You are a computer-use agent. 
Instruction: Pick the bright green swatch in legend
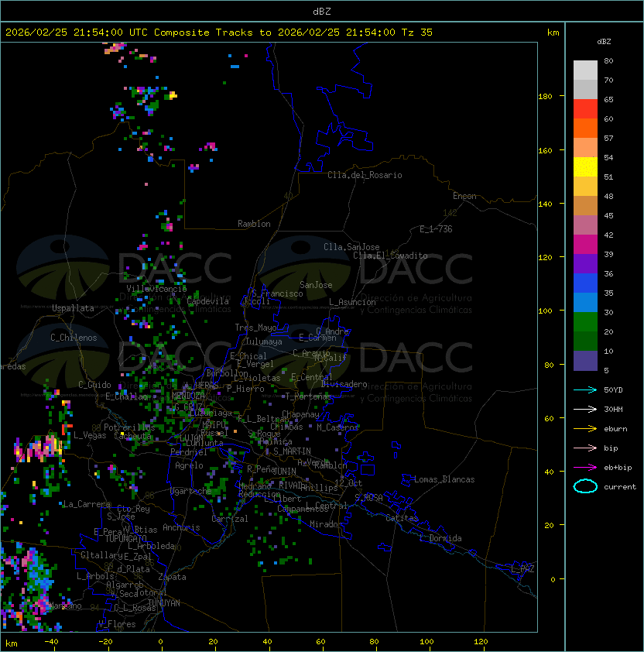tap(585, 322)
